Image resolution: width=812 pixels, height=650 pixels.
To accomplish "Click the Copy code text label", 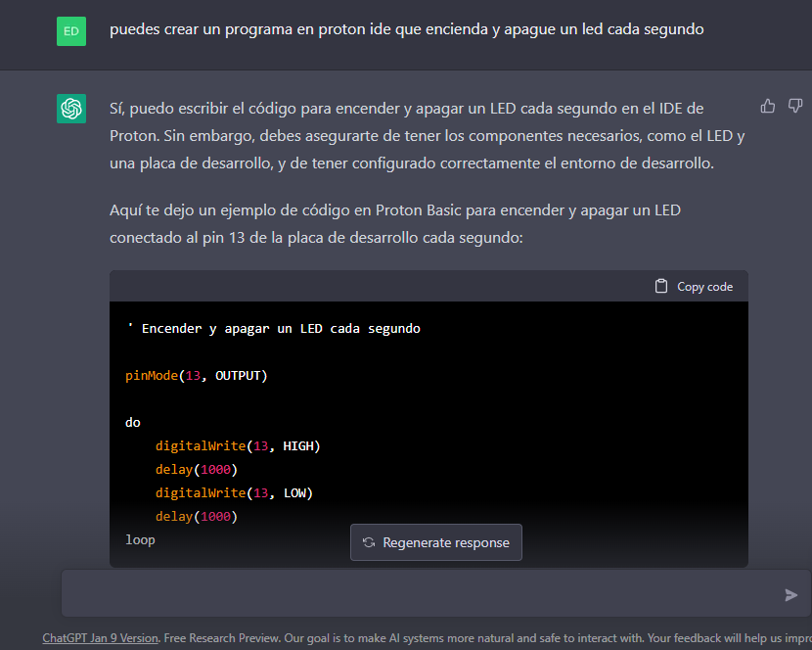I will pyautogui.click(x=704, y=287).
